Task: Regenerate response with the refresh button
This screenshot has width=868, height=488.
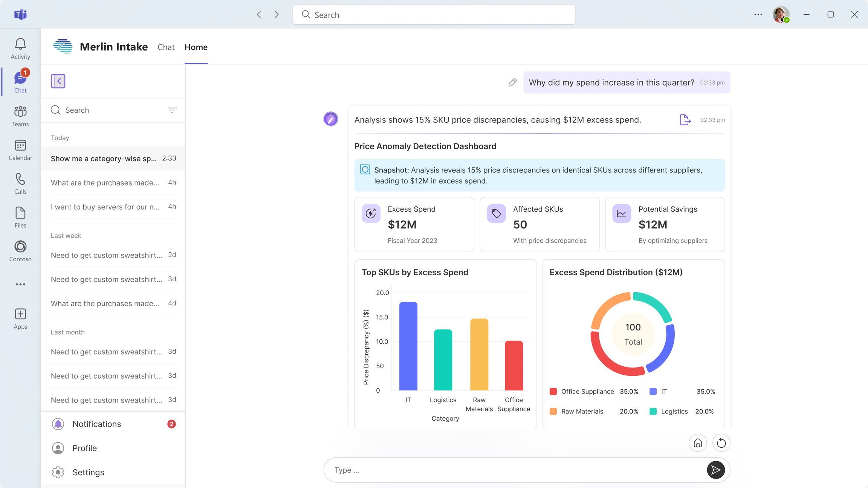Action: (721, 443)
